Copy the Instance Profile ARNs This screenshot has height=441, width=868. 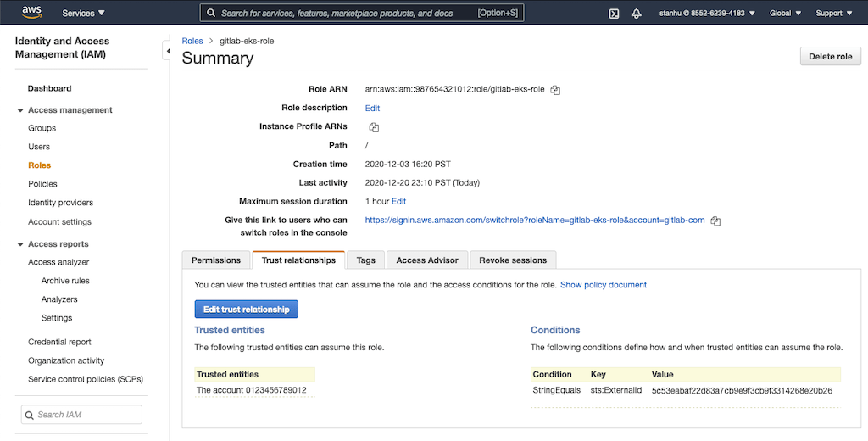tap(374, 127)
